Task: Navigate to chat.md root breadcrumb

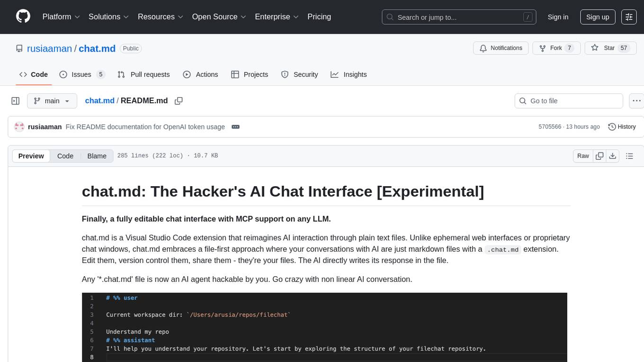Action: (x=100, y=101)
